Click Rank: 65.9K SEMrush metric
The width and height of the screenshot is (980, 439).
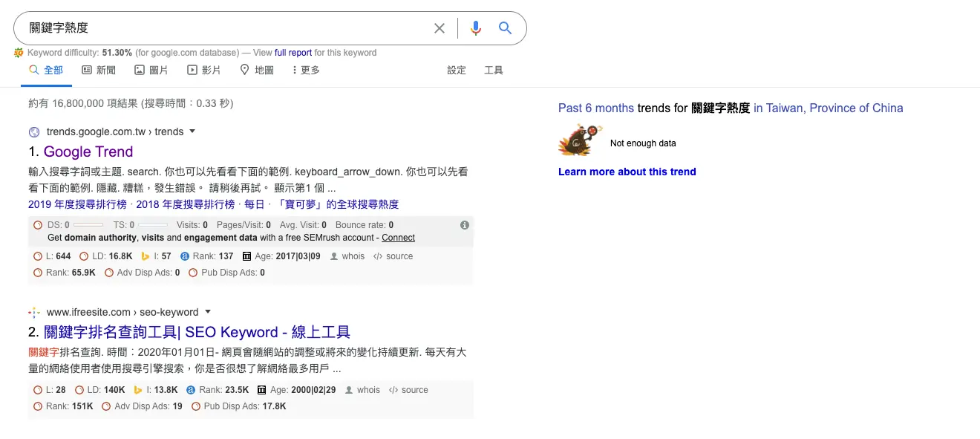[x=65, y=273]
